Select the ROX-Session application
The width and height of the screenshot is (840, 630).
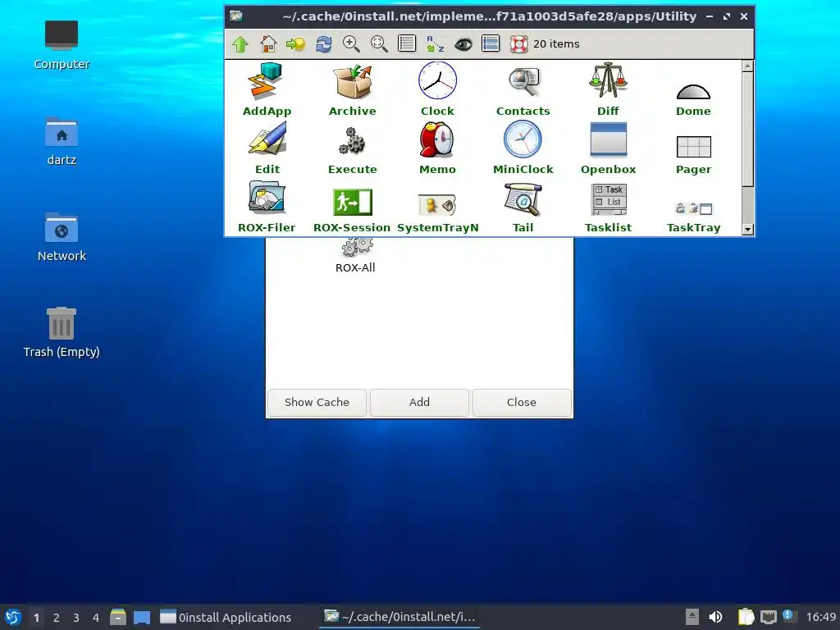[352, 211]
